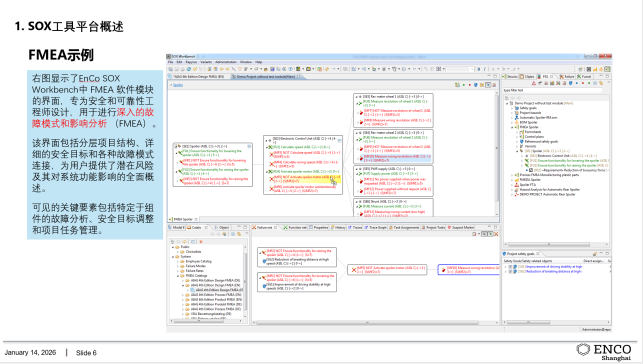Switch to the Model Explorer tab
This screenshot has height=364, width=643.
pyautogui.click(x=176, y=227)
